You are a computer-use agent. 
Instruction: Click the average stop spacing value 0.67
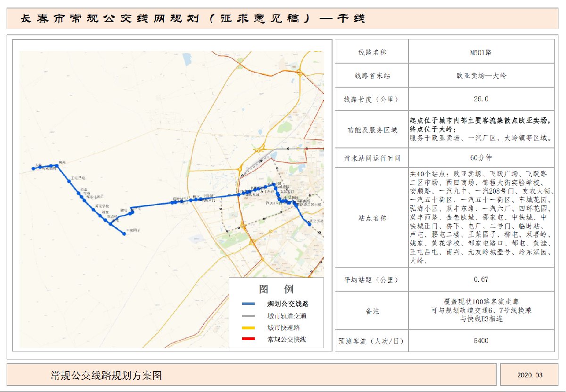tap(481, 279)
